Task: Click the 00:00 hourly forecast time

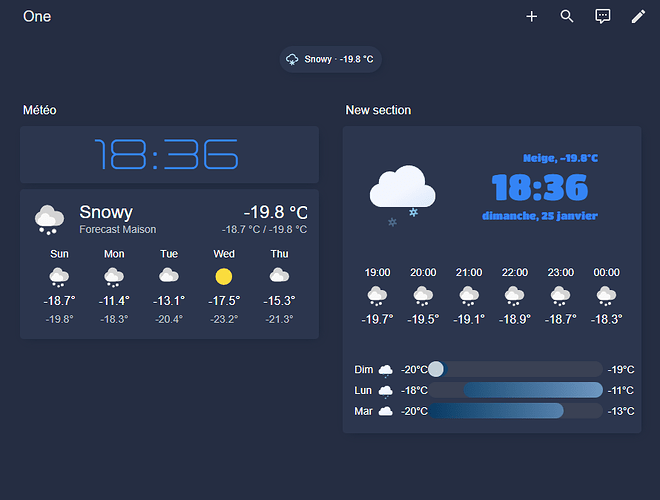Action: (x=606, y=272)
